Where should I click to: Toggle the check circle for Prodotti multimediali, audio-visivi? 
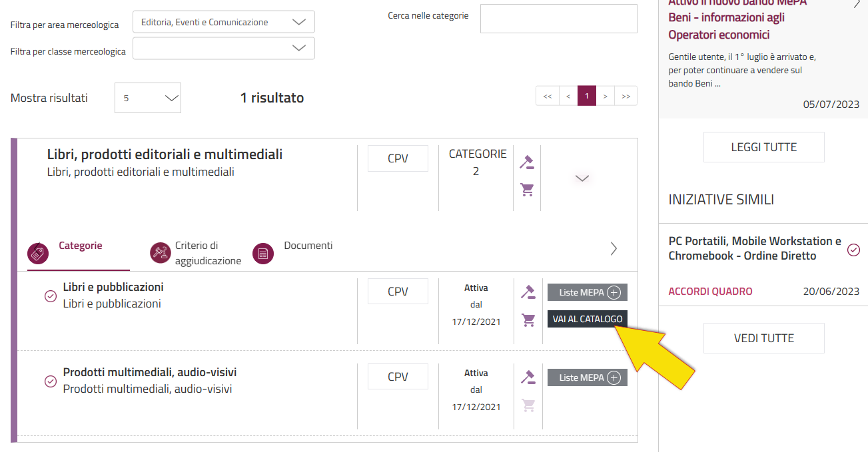[50, 381]
